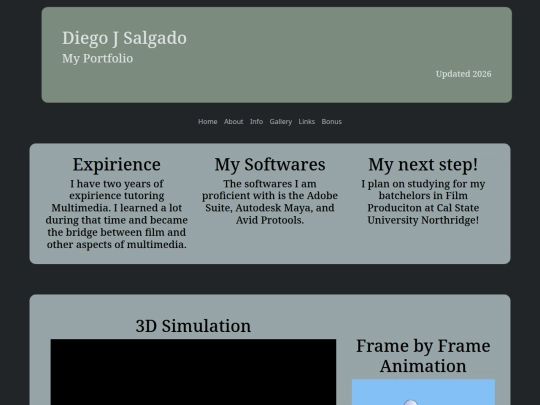The image size is (540, 405).
Task: Visit the Links navigation item
Action: 307,122
